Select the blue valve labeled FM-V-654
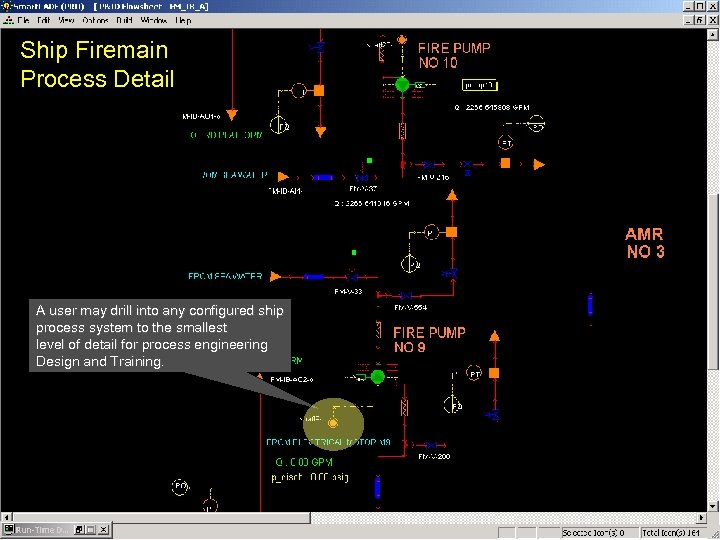Screen dimensions: 720x540 405,296
